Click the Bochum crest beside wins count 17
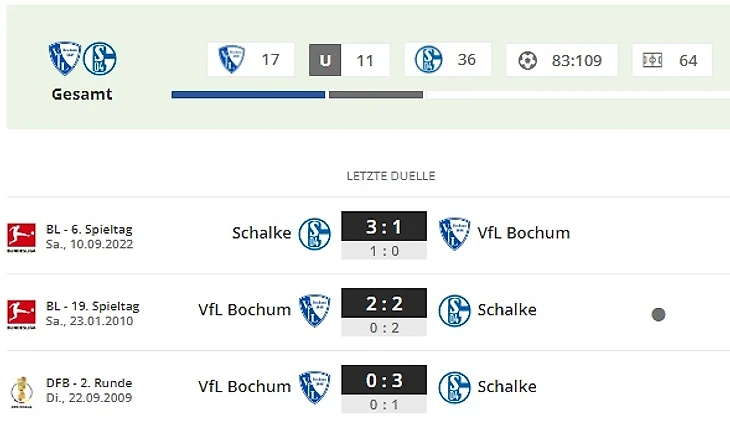The image size is (730, 424). tap(232, 59)
